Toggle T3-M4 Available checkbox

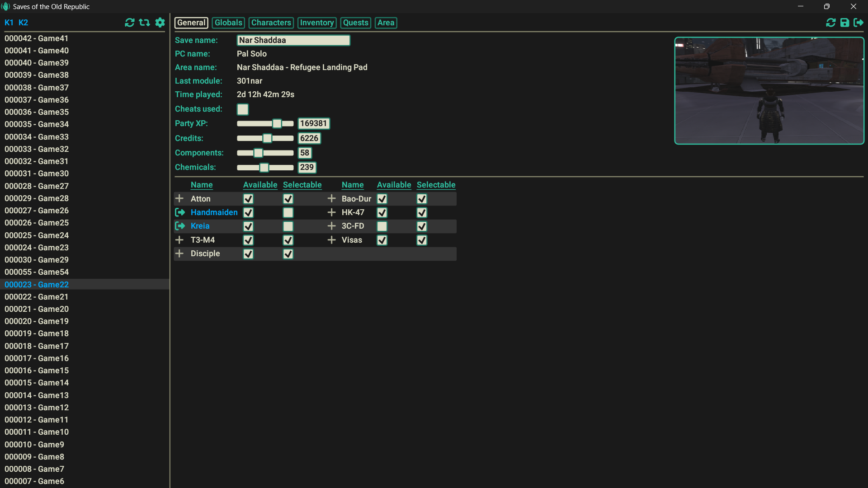(248, 240)
